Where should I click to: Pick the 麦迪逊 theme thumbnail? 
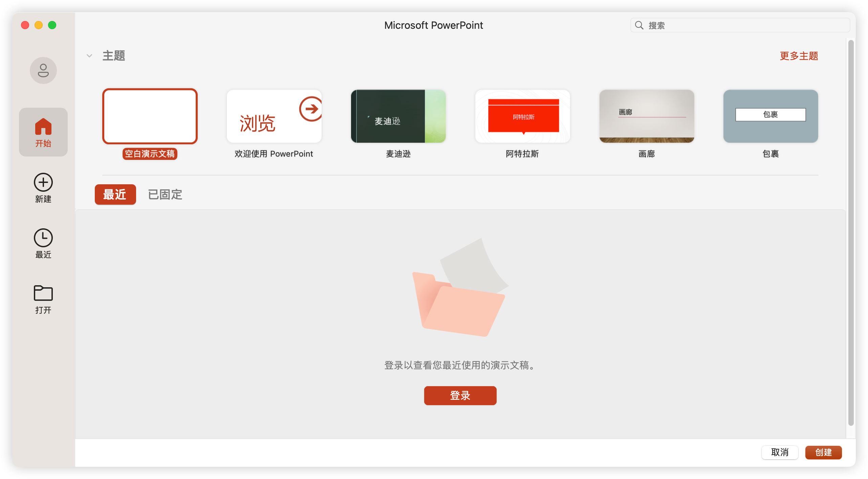click(x=398, y=116)
